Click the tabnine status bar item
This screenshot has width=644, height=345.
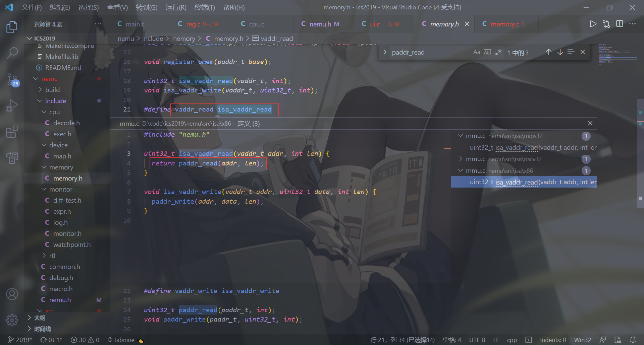click(x=125, y=340)
